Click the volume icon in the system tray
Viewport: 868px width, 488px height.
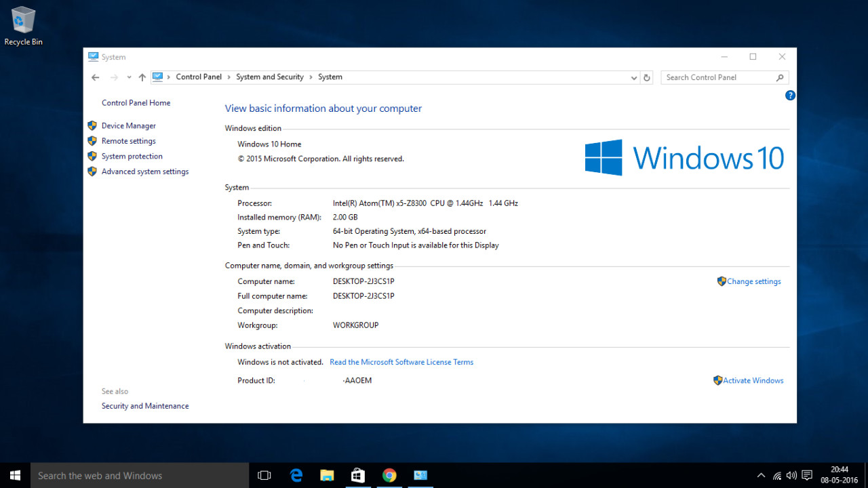coord(791,475)
